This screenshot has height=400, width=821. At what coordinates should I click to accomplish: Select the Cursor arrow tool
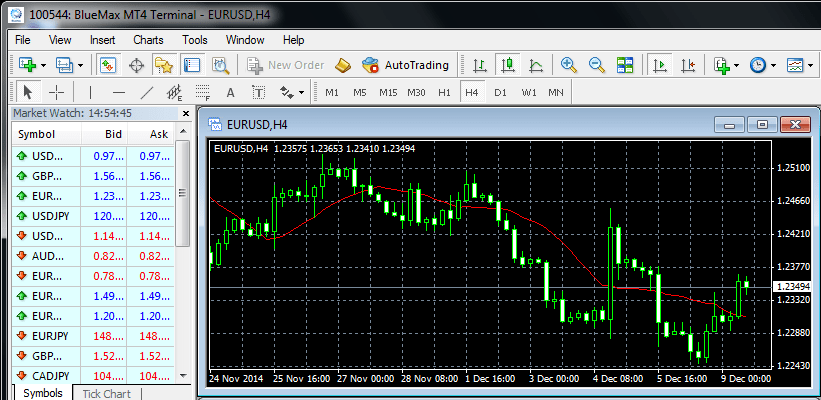pos(28,93)
